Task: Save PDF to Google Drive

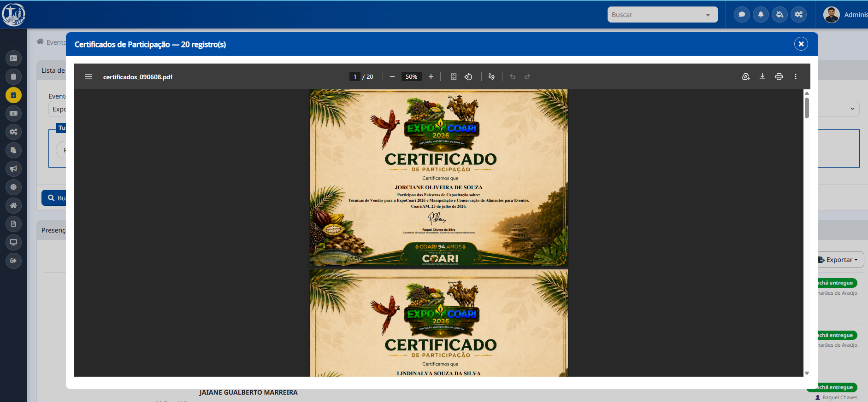Action: tap(746, 76)
